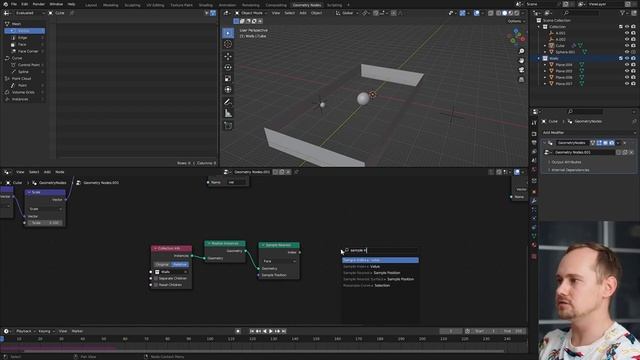This screenshot has width=640, height=360.
Task: Select Instances row in spreadsheet
Action: [x=24, y=99]
